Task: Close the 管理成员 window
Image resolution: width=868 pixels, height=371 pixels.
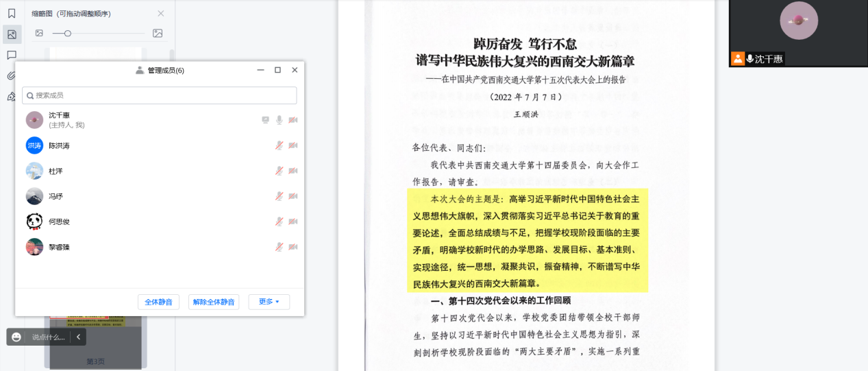Action: pos(295,70)
